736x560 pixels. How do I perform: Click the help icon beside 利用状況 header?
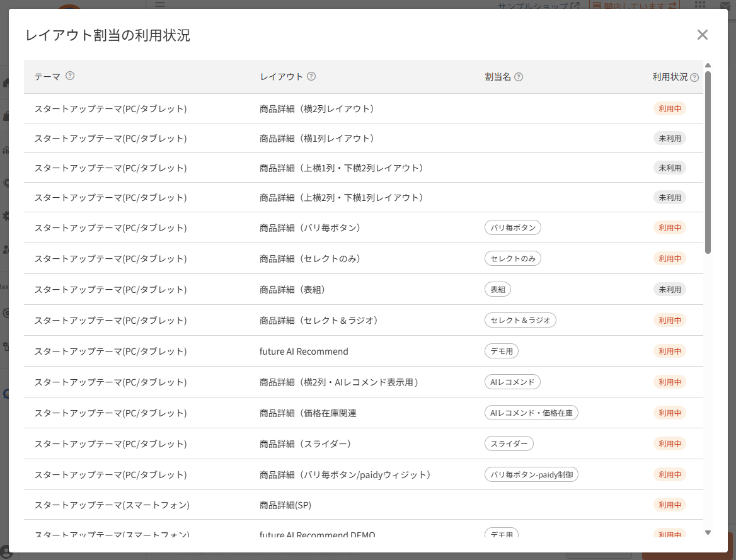[694, 77]
